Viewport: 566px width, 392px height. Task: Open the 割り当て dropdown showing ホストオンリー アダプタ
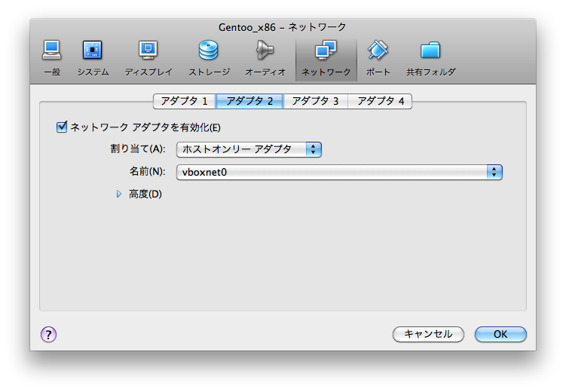tap(249, 149)
